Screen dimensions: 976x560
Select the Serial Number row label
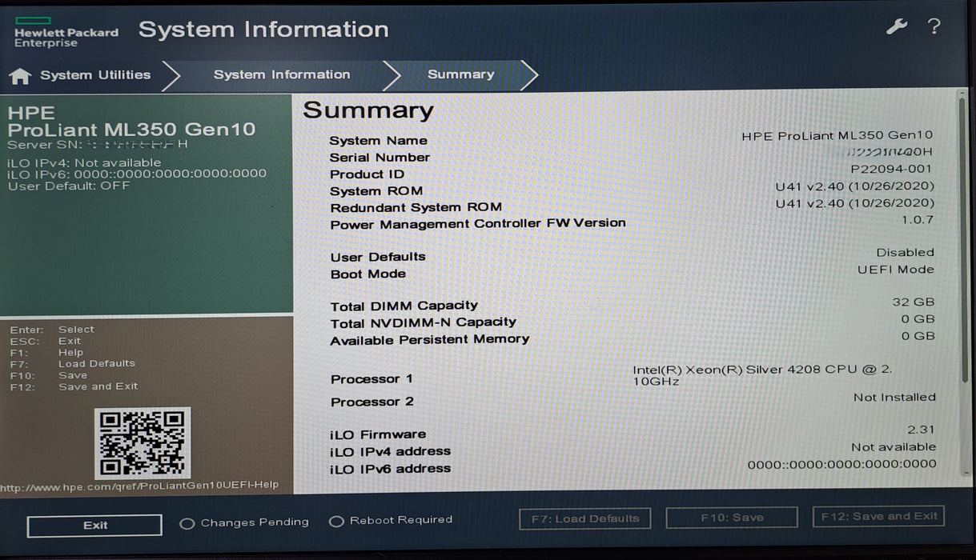tap(380, 158)
